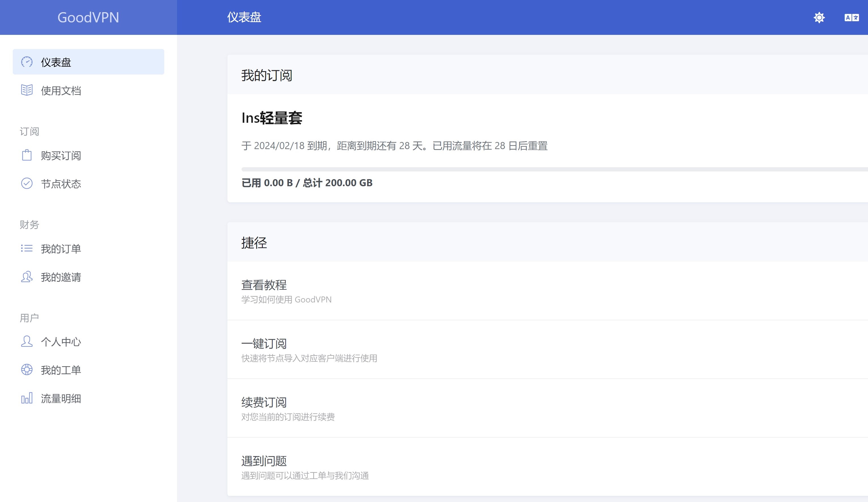Click the list icon beside 我的订单
The width and height of the screenshot is (868, 502).
[27, 248]
